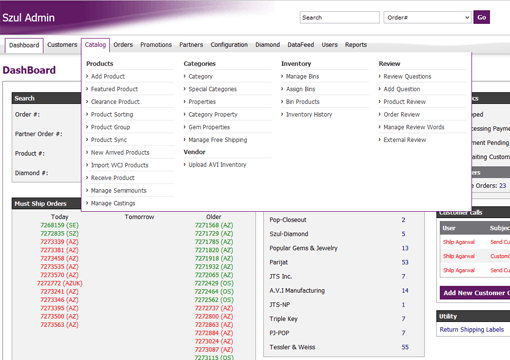Click Parijat count 53
Screen dimensions: 510x360
(405, 262)
